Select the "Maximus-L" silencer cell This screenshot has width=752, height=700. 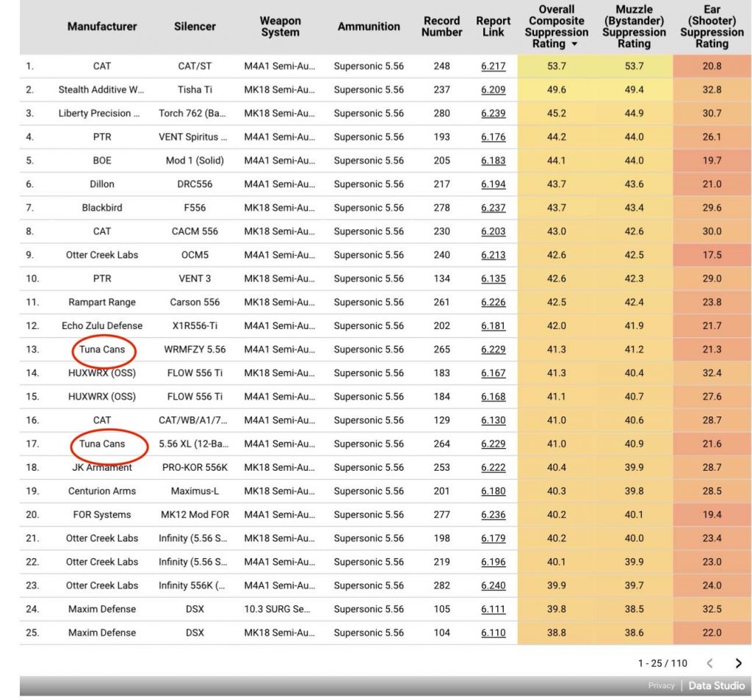[195, 491]
